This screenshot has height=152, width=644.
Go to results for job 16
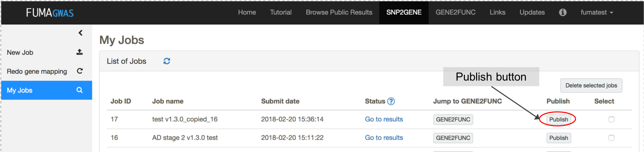coord(384,138)
